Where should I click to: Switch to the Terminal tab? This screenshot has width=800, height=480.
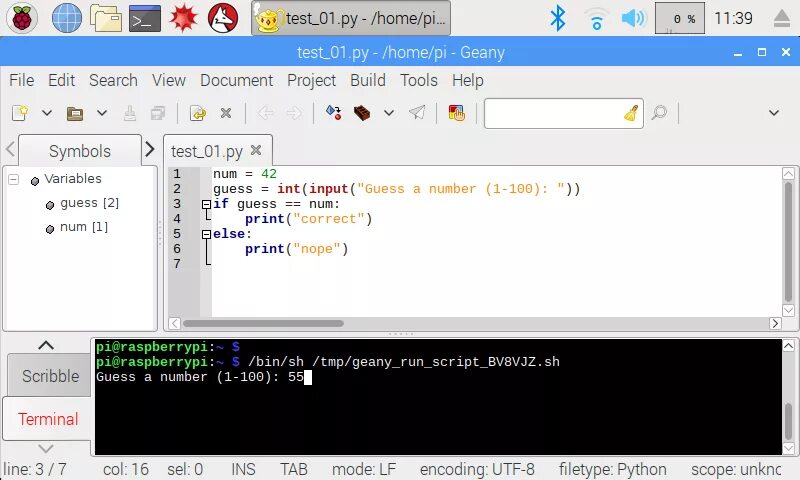click(48, 419)
